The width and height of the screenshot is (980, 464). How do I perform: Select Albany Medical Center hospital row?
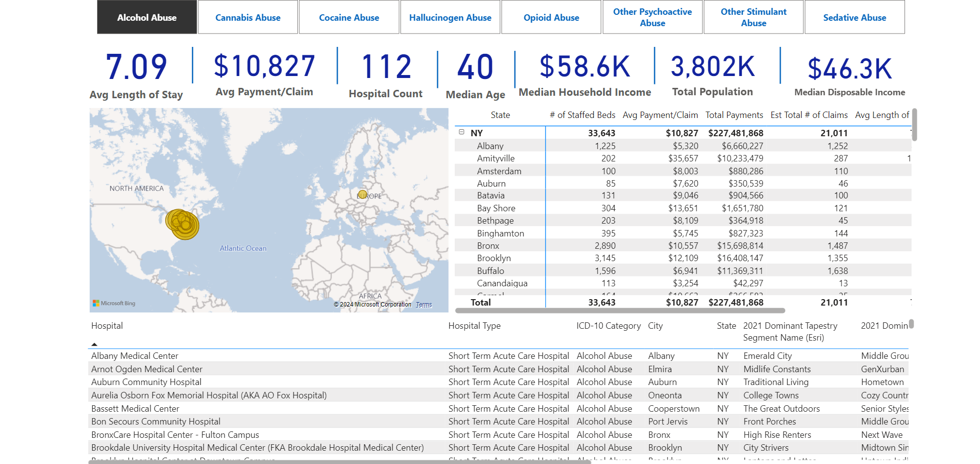point(135,356)
